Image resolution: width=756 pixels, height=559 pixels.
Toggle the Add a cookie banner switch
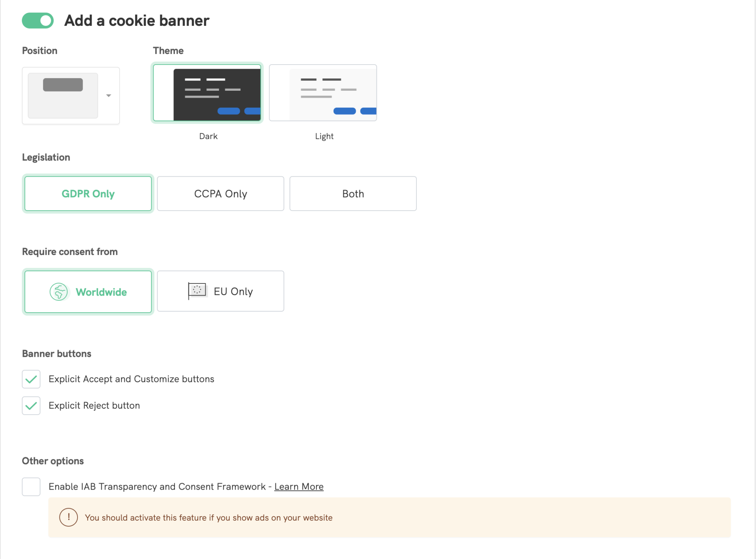point(38,21)
